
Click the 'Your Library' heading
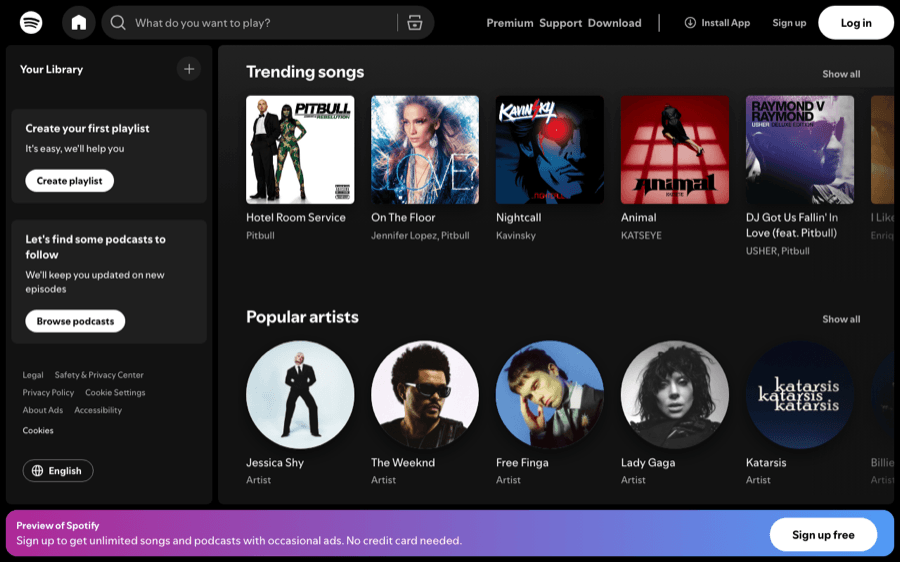(51, 69)
